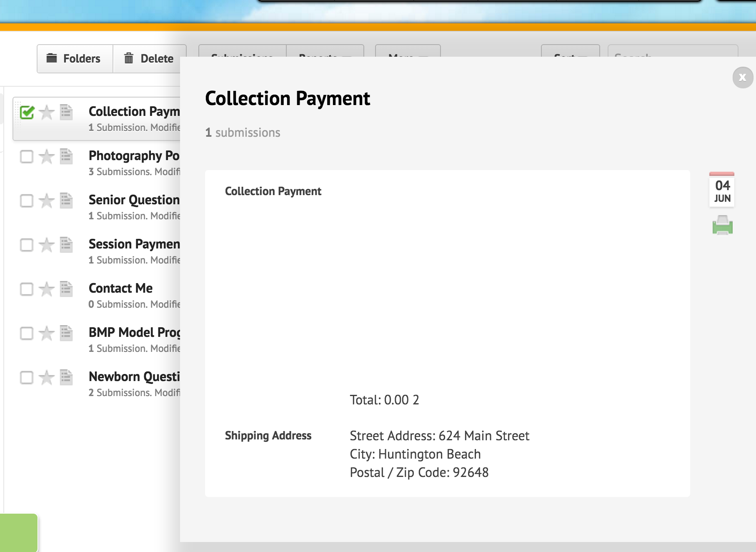This screenshot has height=552, width=756.
Task: Open the Folders button
Action: click(75, 59)
